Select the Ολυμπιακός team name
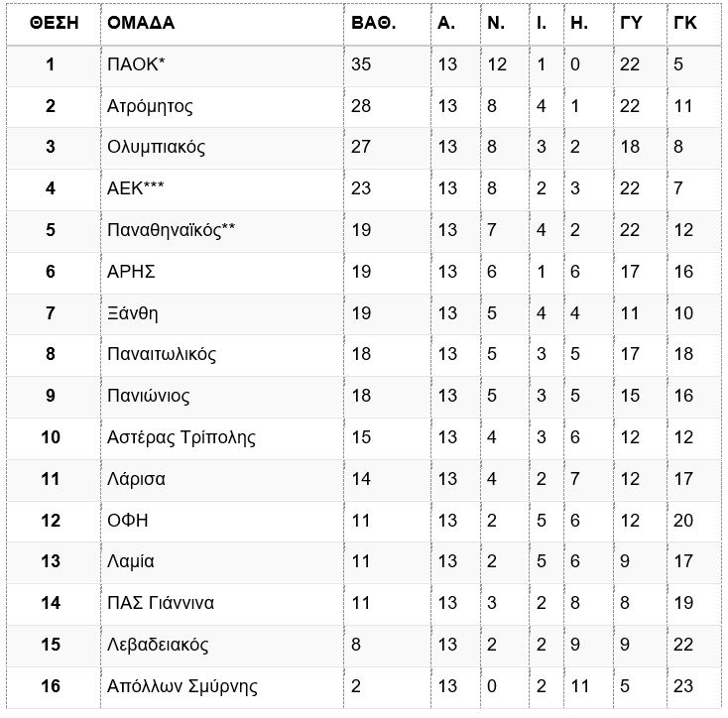Viewport: 728px width, 718px height. (x=156, y=148)
